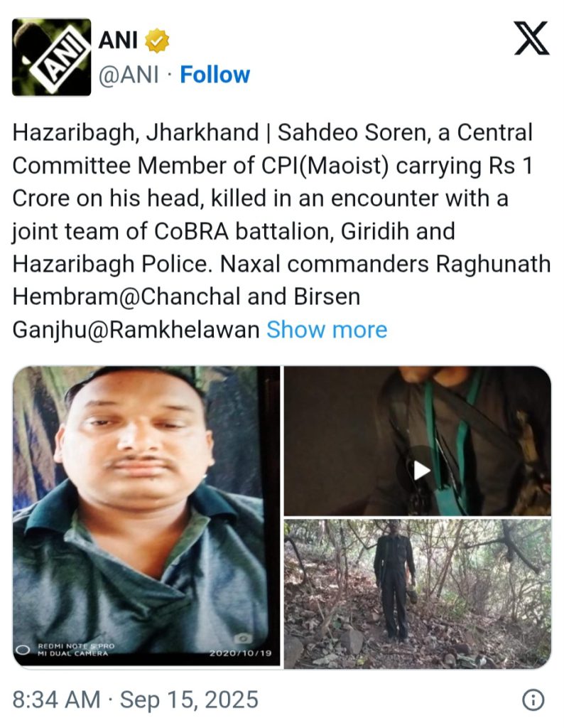Click the 8:34 AM timestamp
Viewport: 564px width, 728px height.
(56, 700)
